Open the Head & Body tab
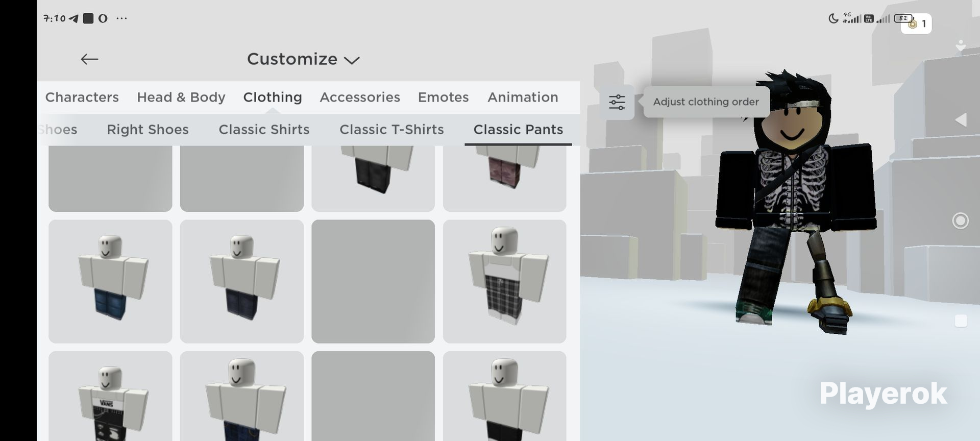This screenshot has height=441, width=980. [x=181, y=97]
